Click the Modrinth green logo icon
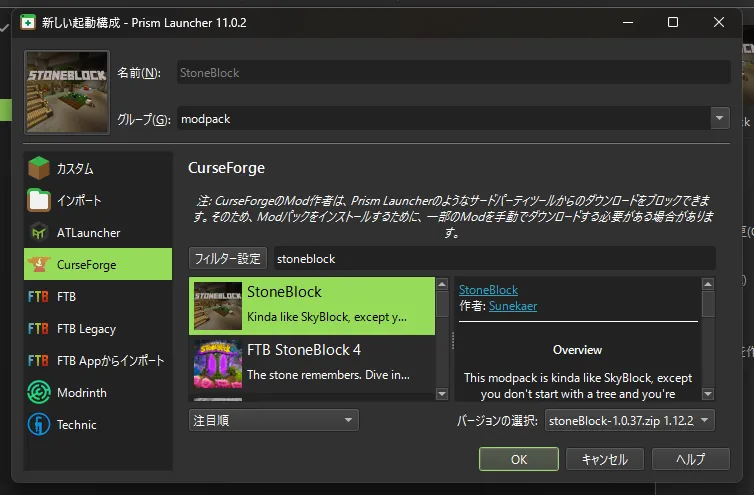Image resolution: width=754 pixels, height=495 pixels. (x=38, y=392)
